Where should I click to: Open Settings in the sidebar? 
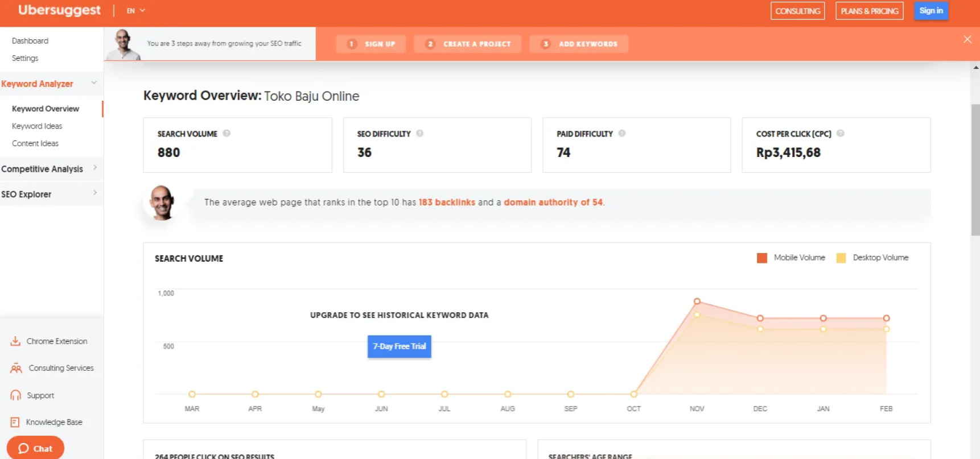pyautogui.click(x=25, y=58)
